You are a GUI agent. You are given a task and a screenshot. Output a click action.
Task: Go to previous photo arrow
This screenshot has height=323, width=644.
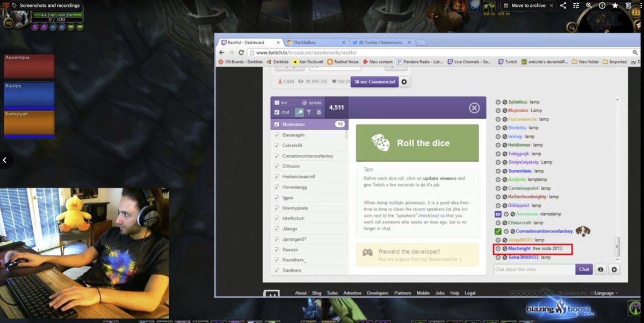pos(5,160)
